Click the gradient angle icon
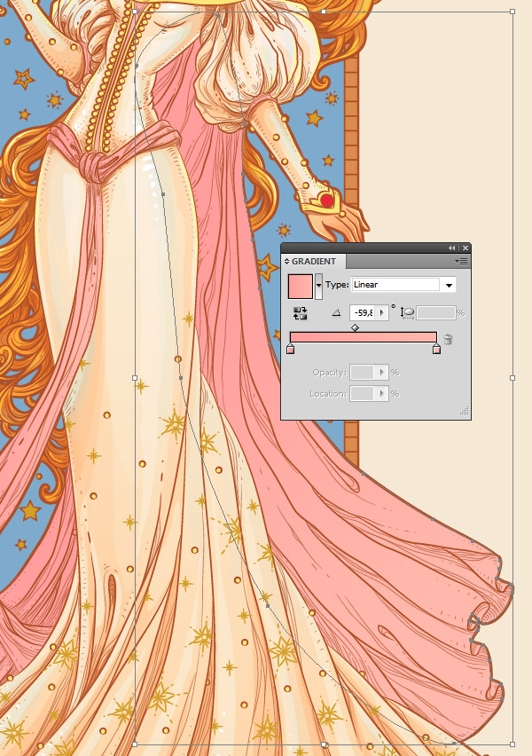 [x=336, y=313]
